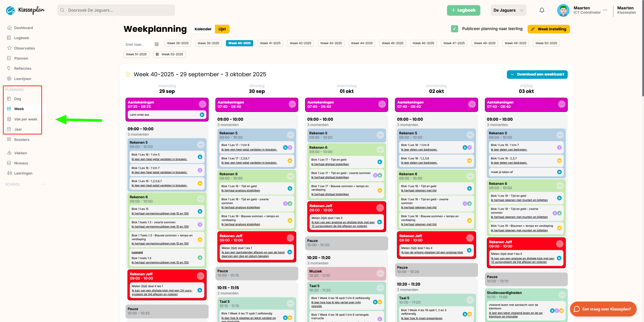The width and height of the screenshot is (644, 322).
Task: Switch to Kalender view
Action: pos(203,29)
